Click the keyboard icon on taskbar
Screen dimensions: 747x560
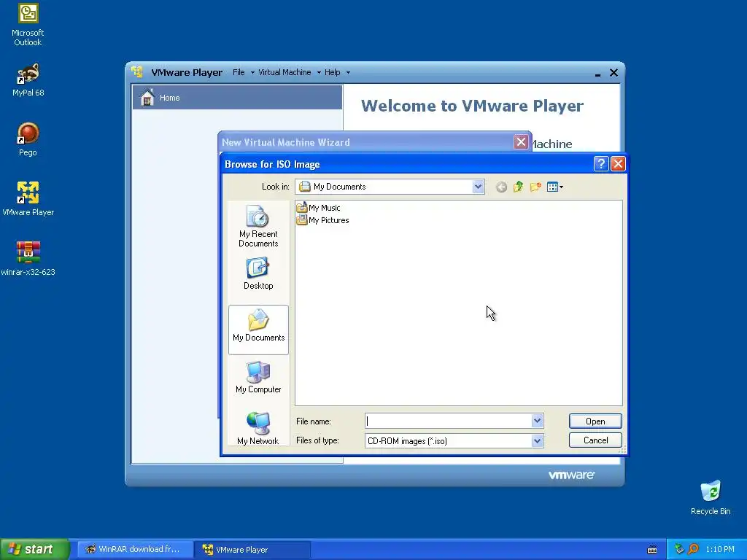[x=652, y=550]
